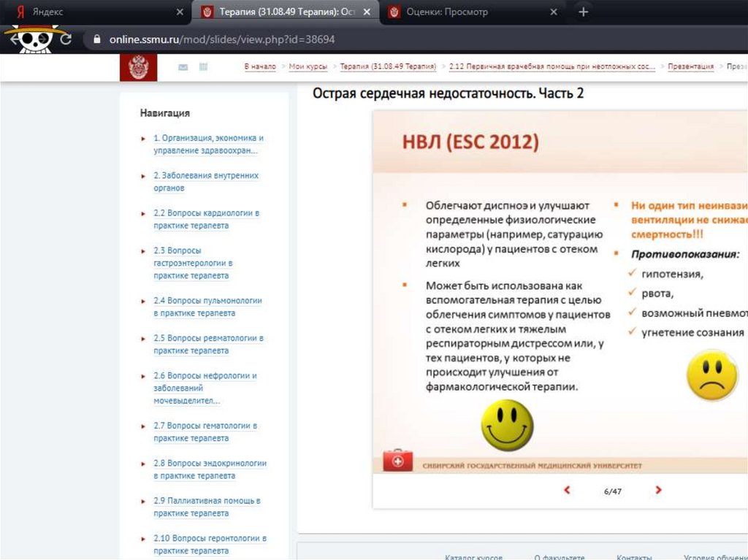The image size is (748, 560).
Task: Open 2.8 Вопросы эндокринологии section
Action: 210,469
